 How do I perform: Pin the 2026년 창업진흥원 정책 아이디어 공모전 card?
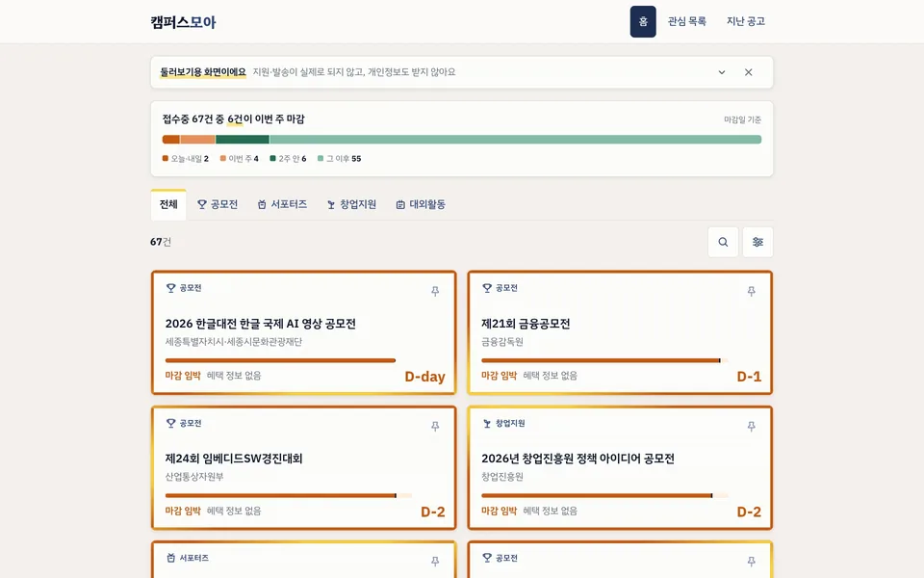coord(752,427)
